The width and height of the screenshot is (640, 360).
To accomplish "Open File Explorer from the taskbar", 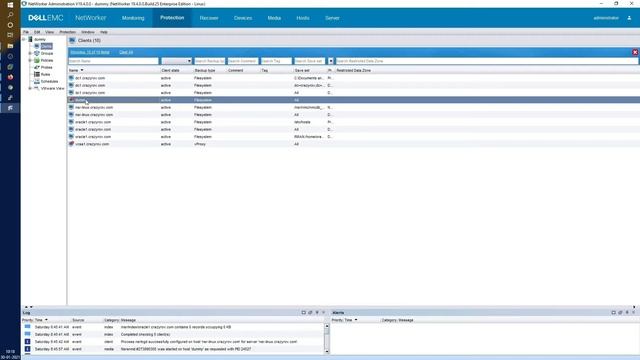I will click(x=10, y=46).
